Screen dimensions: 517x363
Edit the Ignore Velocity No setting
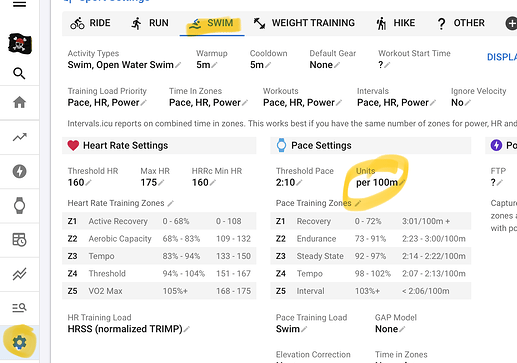pyautogui.click(x=461, y=103)
